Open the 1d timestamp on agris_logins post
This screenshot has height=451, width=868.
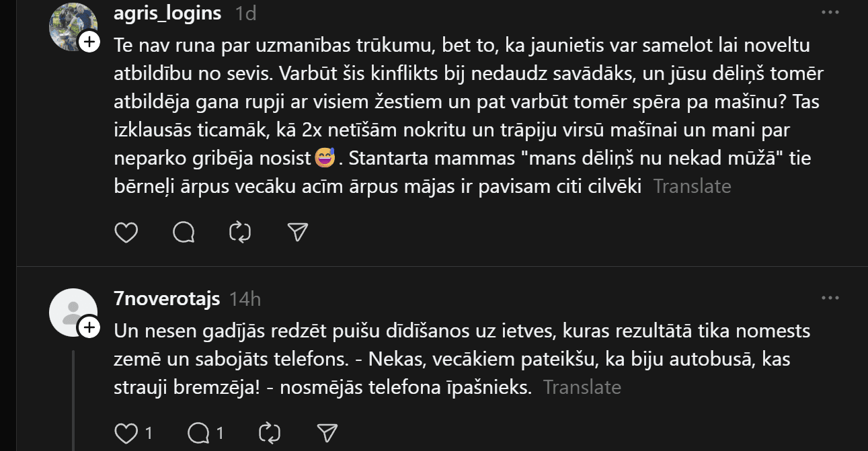click(245, 13)
